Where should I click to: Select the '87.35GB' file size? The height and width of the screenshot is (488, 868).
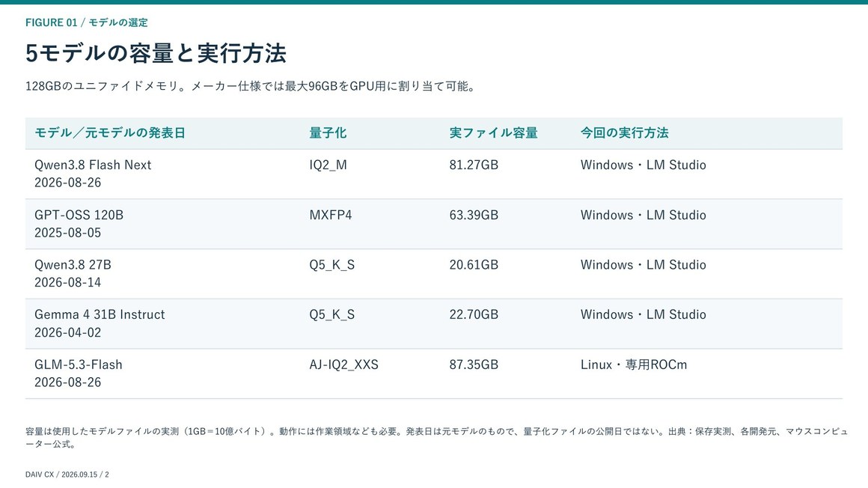pos(474,365)
